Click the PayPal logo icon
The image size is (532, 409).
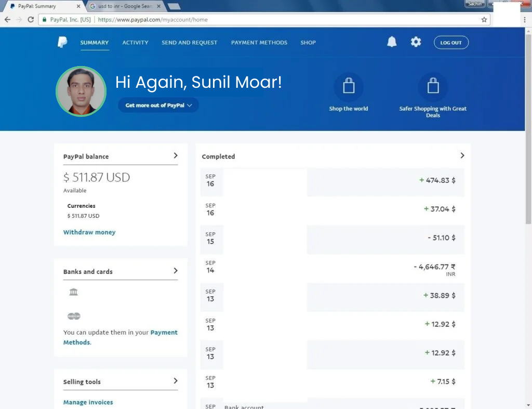click(62, 43)
